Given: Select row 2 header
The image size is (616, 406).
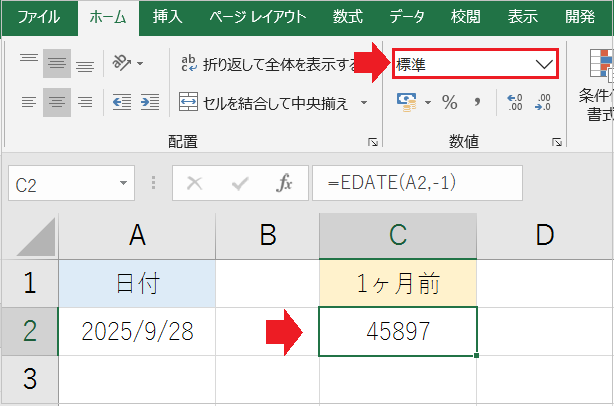Looking at the screenshot, I should click(30, 331).
